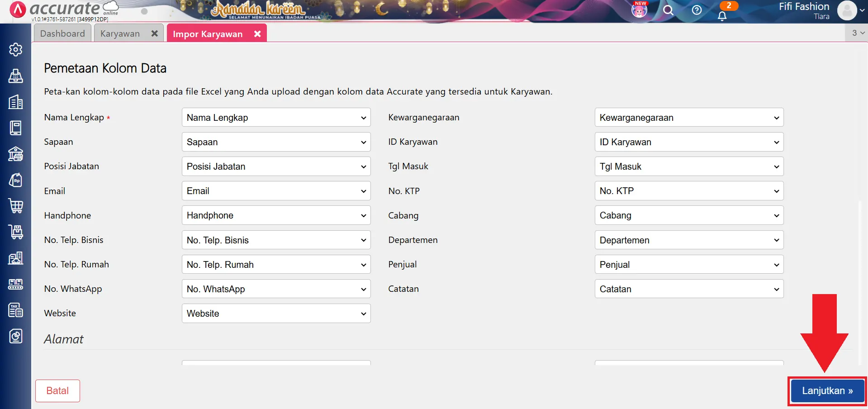Open the bank module icon in sidebar

pyautogui.click(x=16, y=154)
